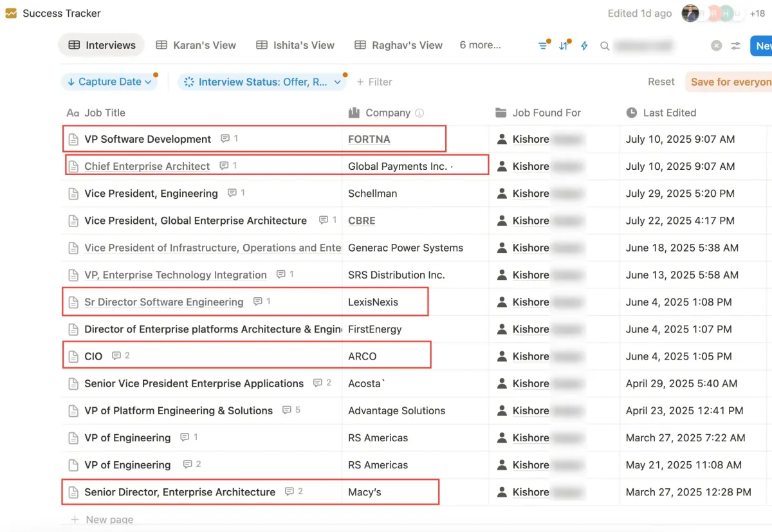Click the LexisNexis company cell
The width and height of the screenshot is (772, 532).
[x=373, y=302]
